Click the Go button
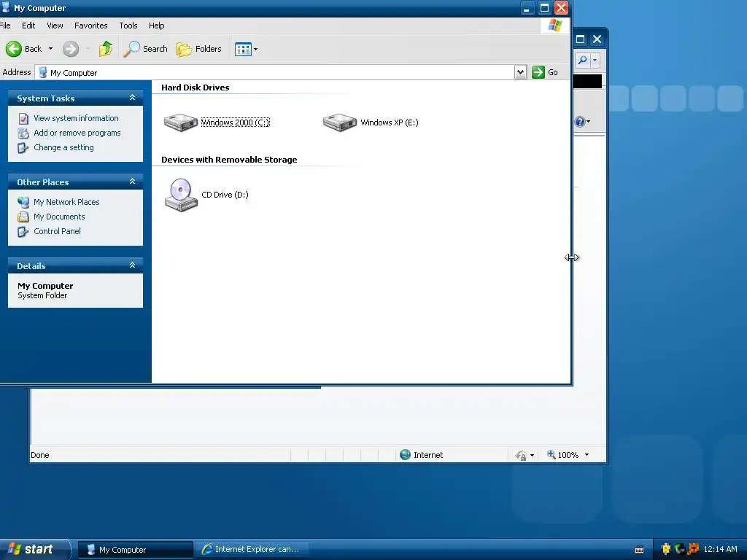 pos(545,72)
